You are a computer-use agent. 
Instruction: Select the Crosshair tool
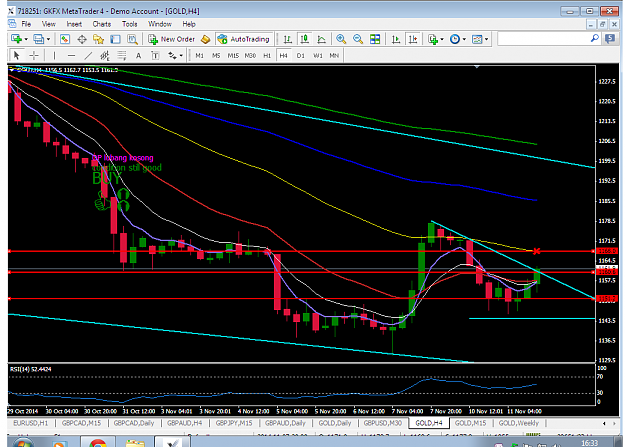34,55
